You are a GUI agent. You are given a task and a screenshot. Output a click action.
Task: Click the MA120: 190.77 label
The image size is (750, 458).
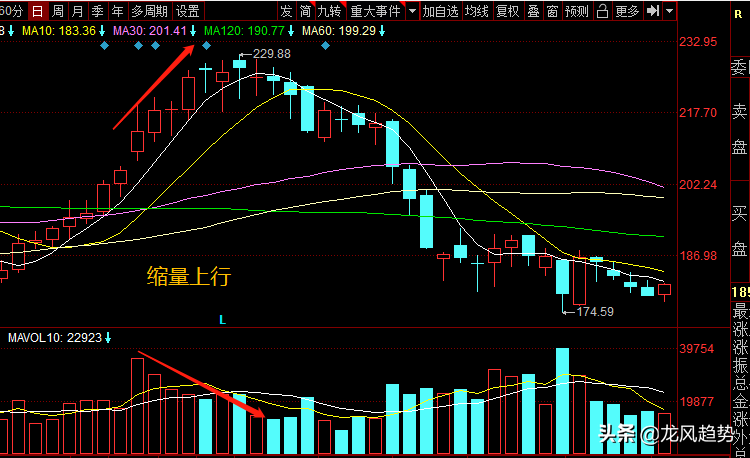click(244, 31)
